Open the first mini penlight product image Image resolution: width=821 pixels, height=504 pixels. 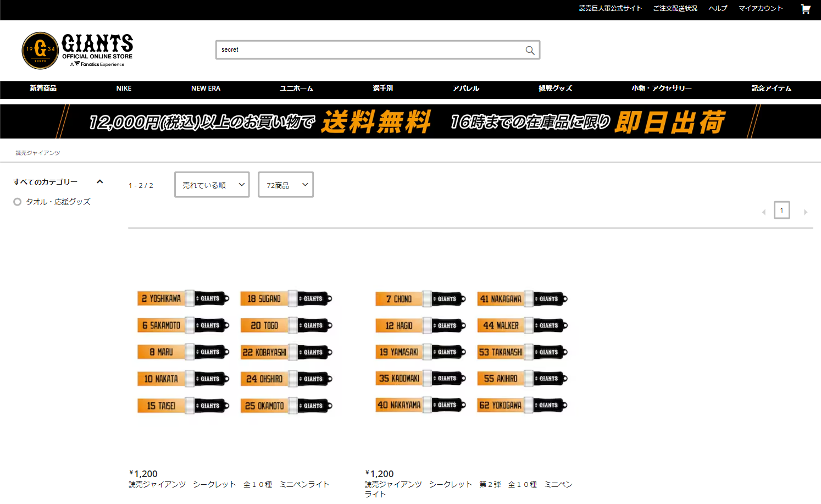click(235, 352)
